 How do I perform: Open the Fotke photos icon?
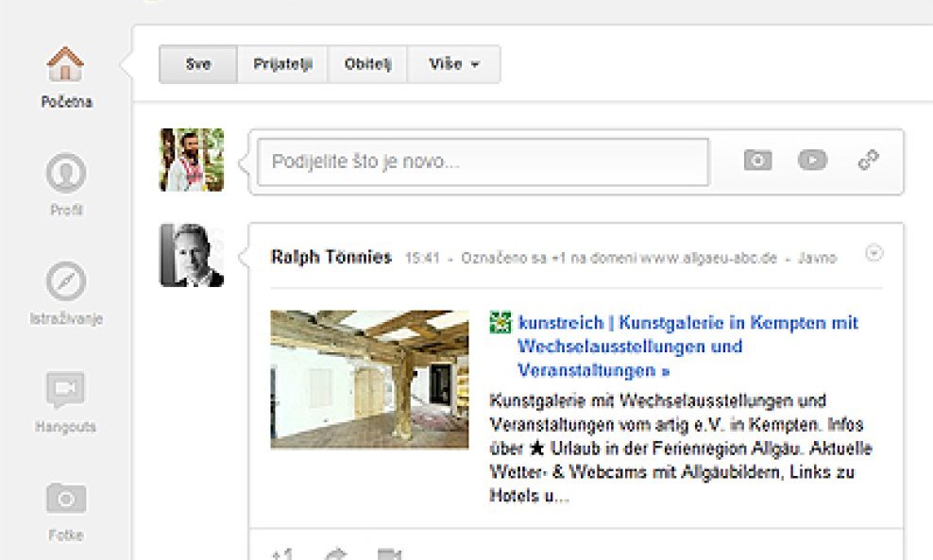coord(65,500)
